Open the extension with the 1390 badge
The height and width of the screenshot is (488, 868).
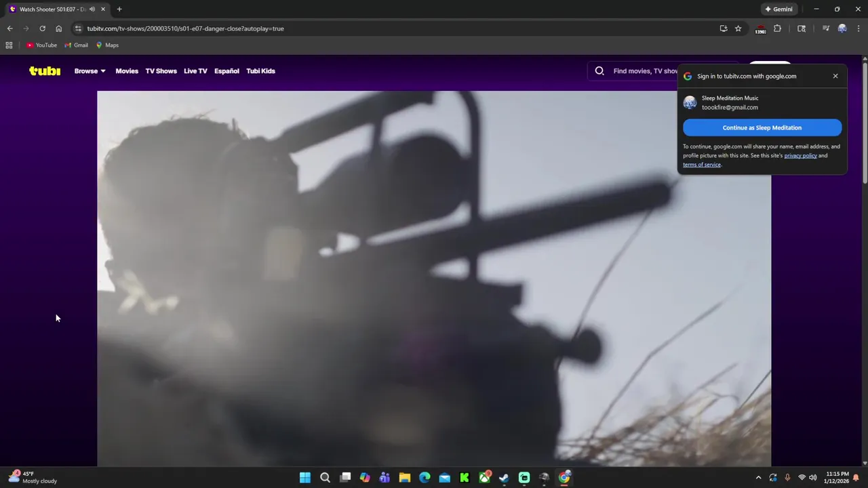pyautogui.click(x=760, y=29)
